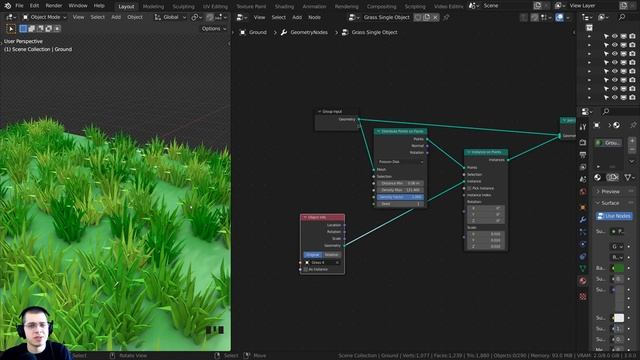Switch to the Modeling workspace tab
The height and width of the screenshot is (360, 640).
point(153,6)
